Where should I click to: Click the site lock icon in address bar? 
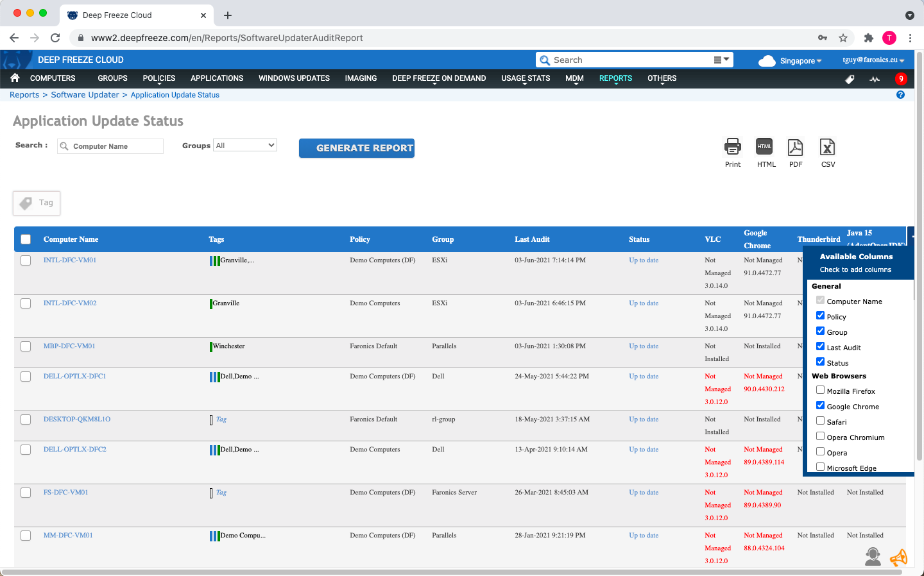click(81, 38)
